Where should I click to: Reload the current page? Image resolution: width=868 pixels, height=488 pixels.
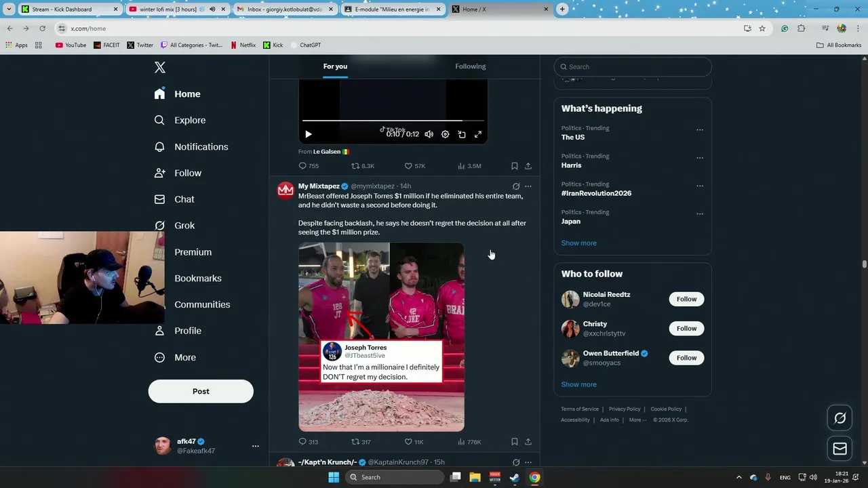tap(42, 28)
